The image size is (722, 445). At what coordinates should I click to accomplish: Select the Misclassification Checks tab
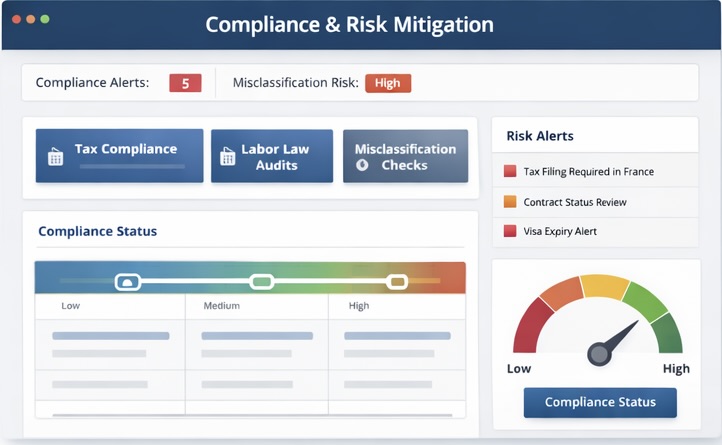[x=405, y=156]
